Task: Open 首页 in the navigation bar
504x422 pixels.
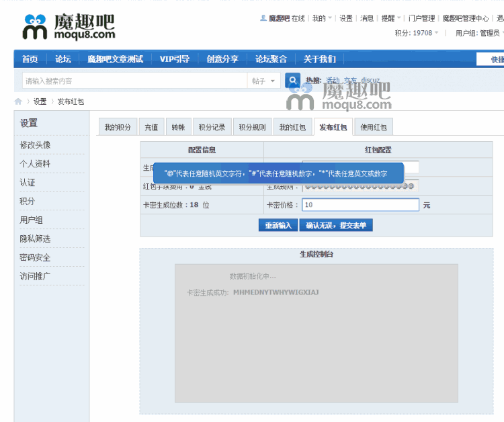Action: [30, 59]
